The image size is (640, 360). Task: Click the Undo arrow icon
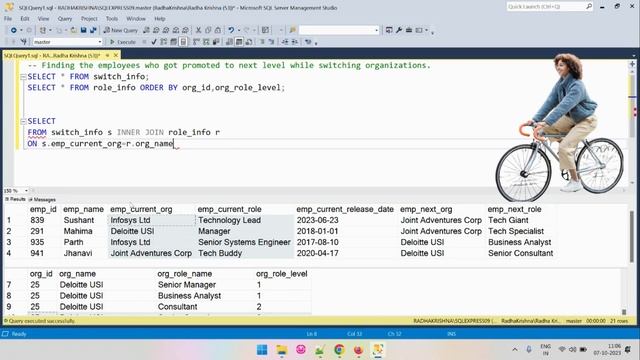point(231,30)
